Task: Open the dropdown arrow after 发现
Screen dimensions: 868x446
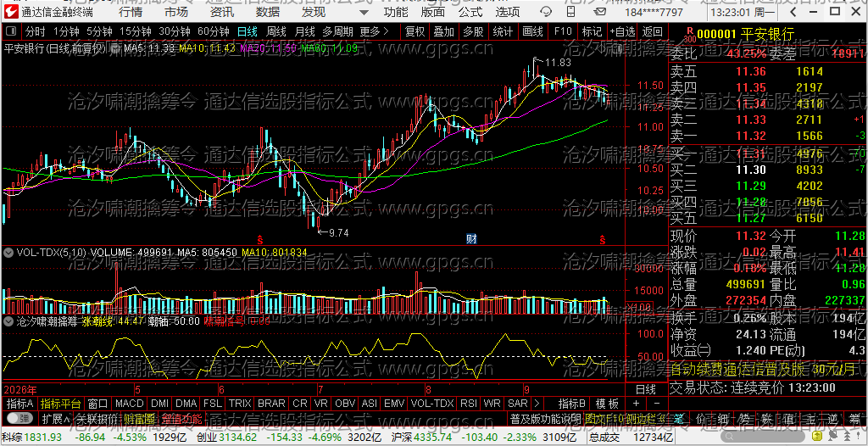Action: [363, 12]
